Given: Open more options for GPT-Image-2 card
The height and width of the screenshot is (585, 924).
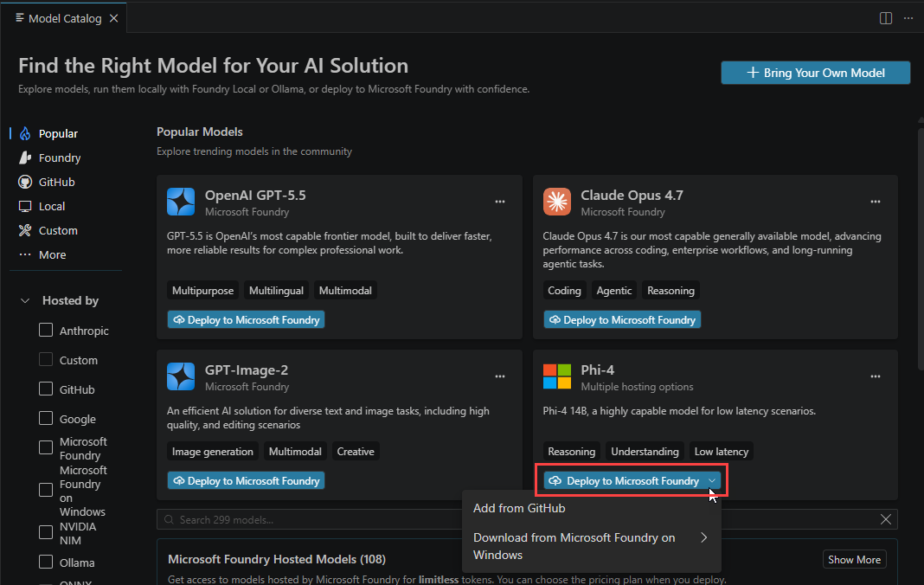Looking at the screenshot, I should point(500,376).
